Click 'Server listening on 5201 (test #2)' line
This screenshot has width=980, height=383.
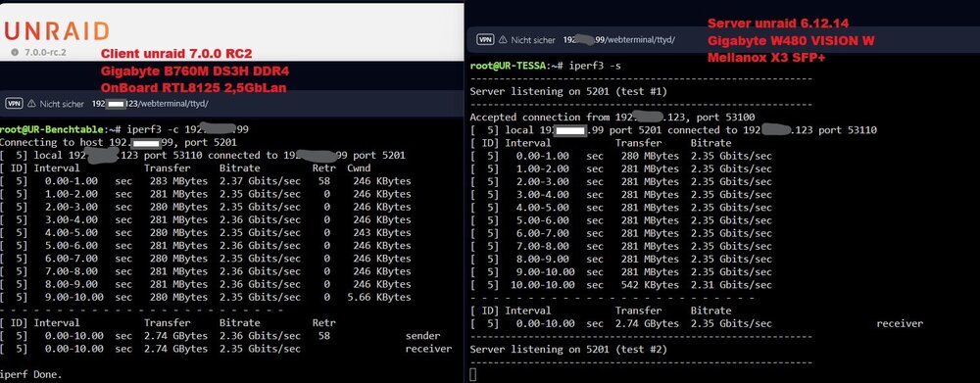coord(568,350)
